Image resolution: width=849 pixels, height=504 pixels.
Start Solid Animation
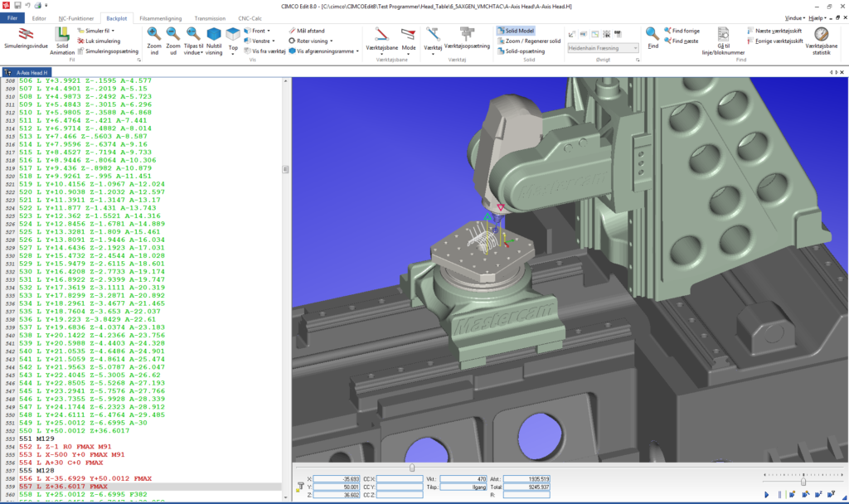(x=62, y=41)
